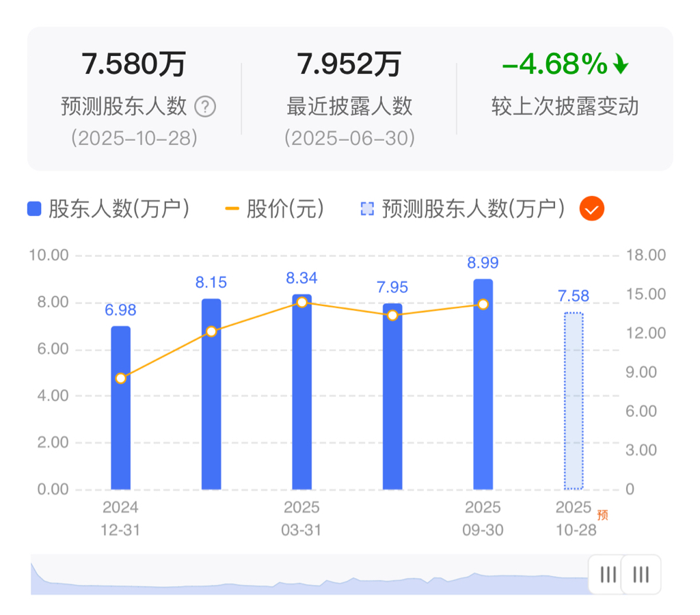Screen dimensions: 700x615
Task: Click the 7.95 shareholder count bar
Action: coord(392,396)
